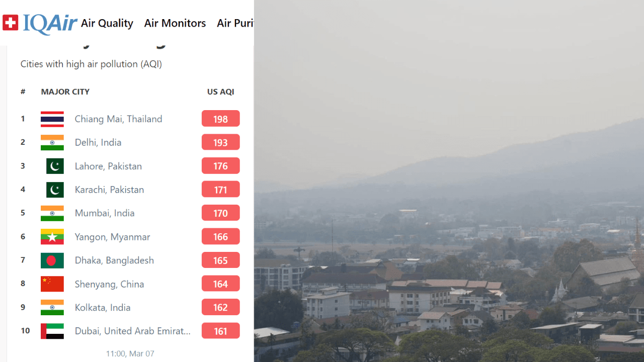Open Karachi, Pakistan city link
The image size is (644, 362).
point(109,190)
